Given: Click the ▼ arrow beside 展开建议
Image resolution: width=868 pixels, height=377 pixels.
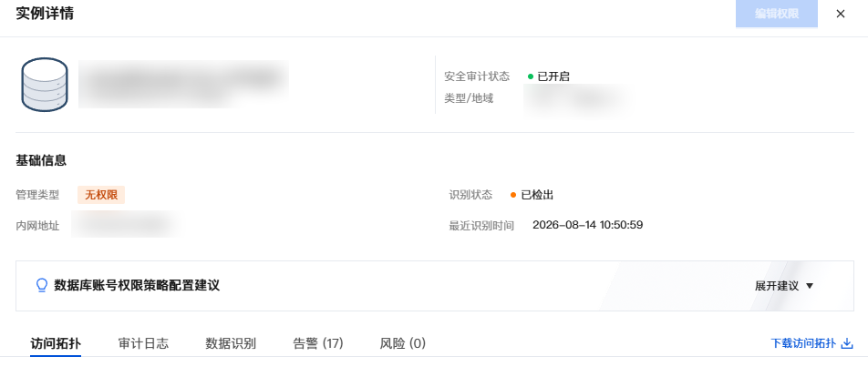Looking at the screenshot, I should 810,286.
